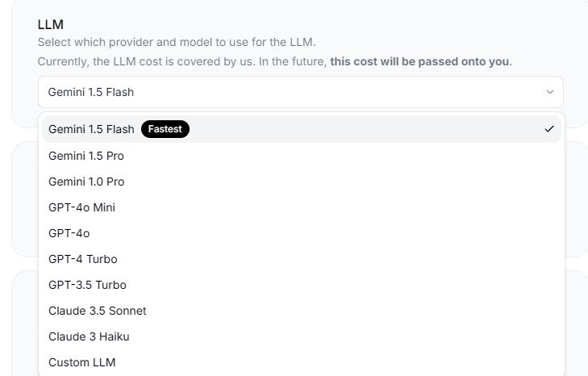Choose Gemini 1.5 Pro from the list
Image resolution: width=588 pixels, height=376 pixels.
86,156
